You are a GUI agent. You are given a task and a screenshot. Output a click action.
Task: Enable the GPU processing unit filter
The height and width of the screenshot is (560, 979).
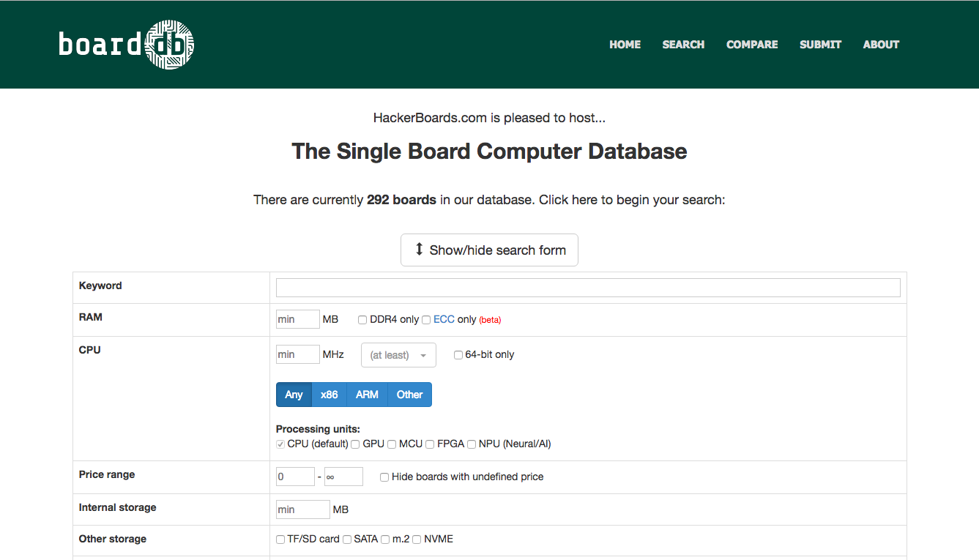pyautogui.click(x=355, y=444)
